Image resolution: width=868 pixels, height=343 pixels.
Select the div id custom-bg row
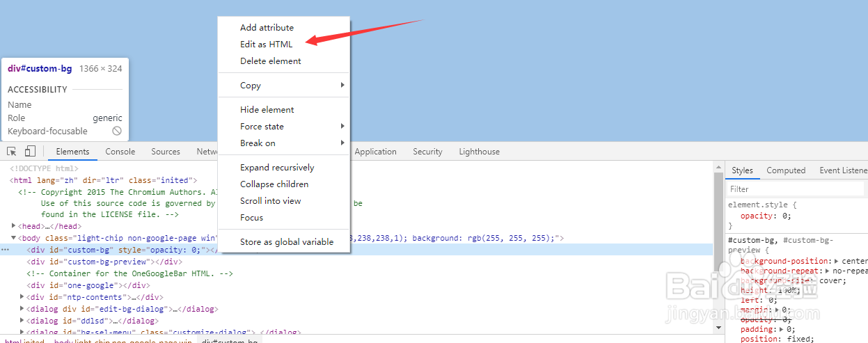(x=356, y=250)
